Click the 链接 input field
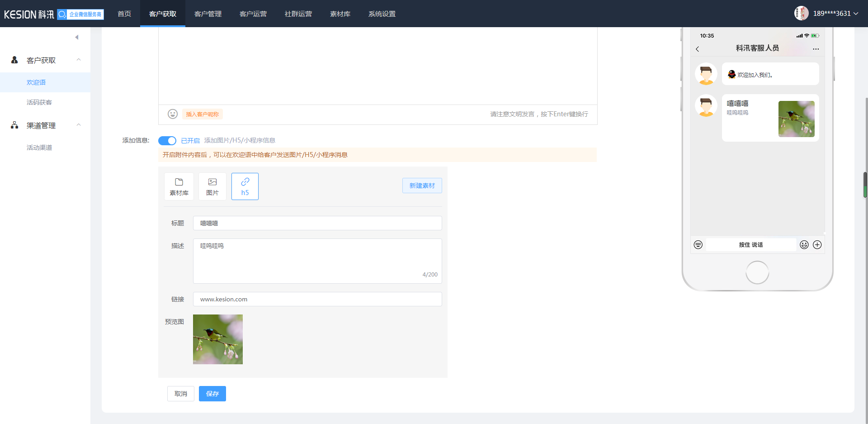868x424 pixels. click(317, 299)
